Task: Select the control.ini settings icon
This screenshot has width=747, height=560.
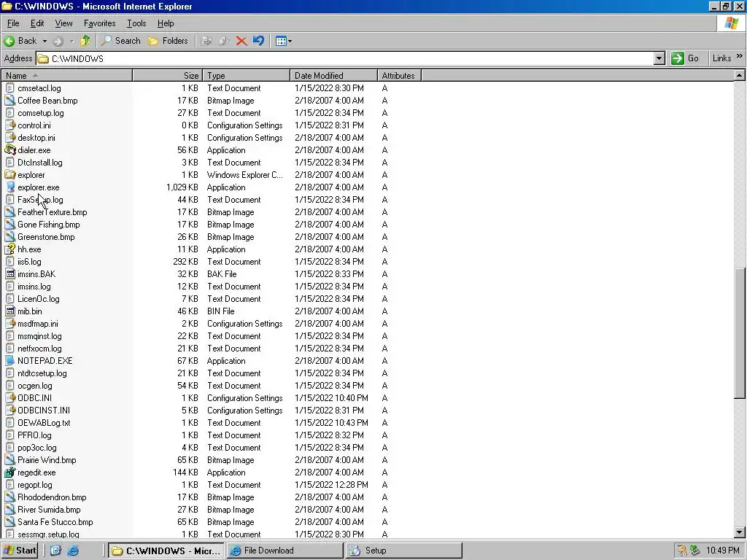Action: (10, 125)
